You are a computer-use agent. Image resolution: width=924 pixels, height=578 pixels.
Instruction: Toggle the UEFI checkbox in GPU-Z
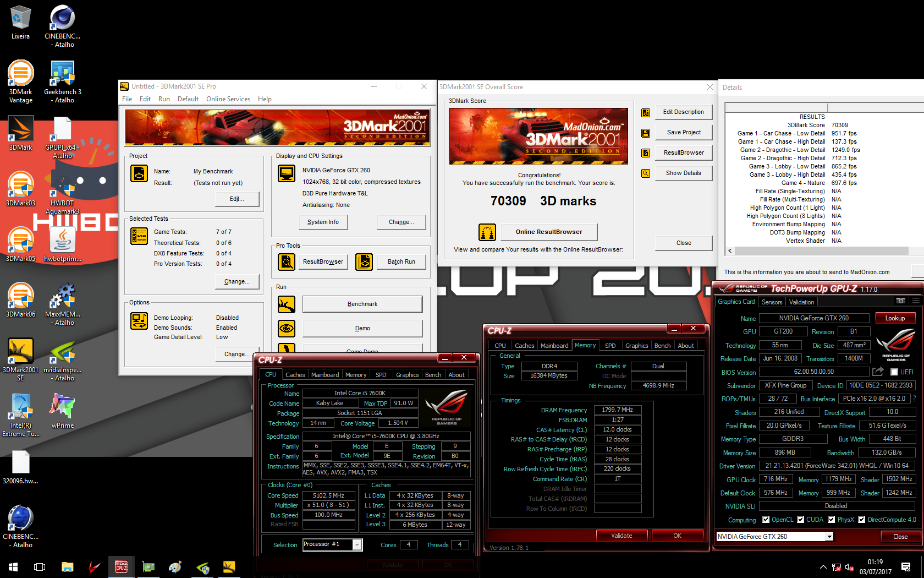[894, 372]
